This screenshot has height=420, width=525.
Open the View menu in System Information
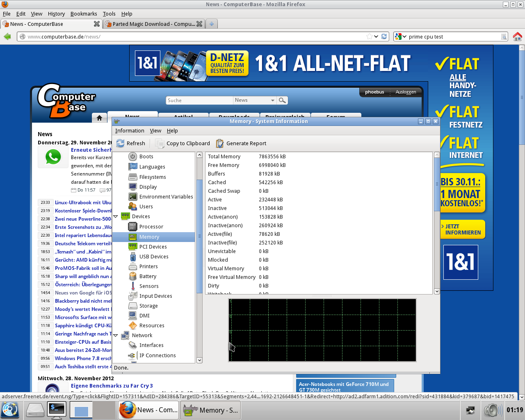[x=155, y=130]
